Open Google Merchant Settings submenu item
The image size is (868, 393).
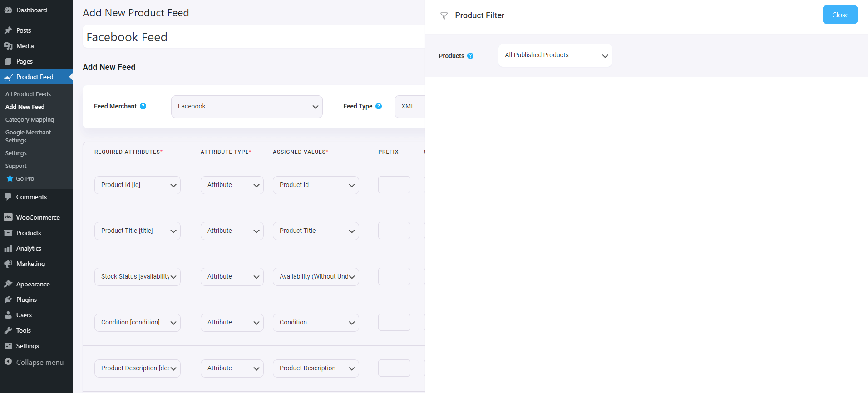[x=28, y=136]
